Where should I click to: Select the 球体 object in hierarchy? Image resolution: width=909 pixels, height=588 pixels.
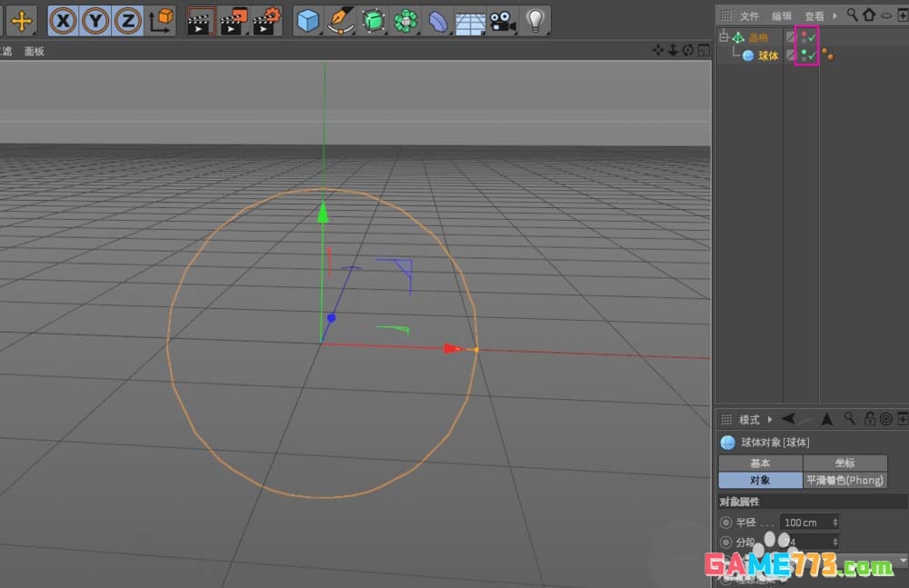click(x=768, y=55)
